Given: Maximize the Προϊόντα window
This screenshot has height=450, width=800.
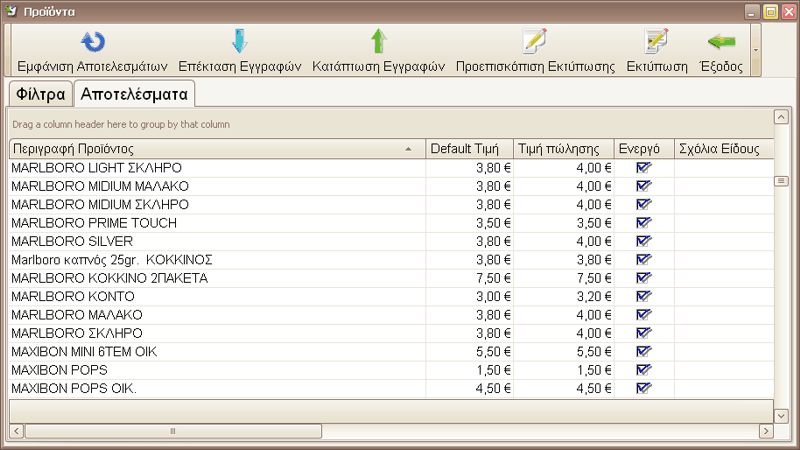Looking at the screenshot, I should pyautogui.click(x=770, y=11).
